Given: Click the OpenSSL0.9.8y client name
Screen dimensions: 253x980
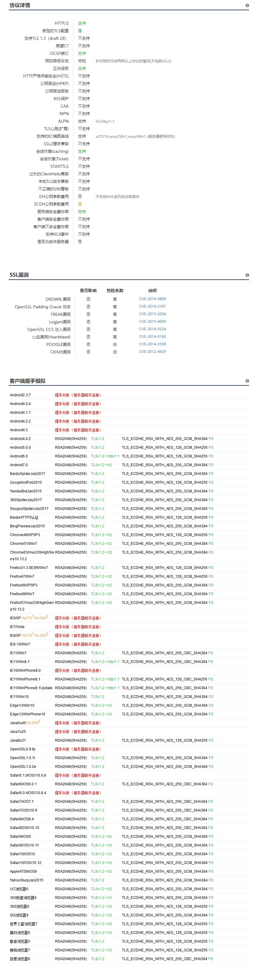Looking at the screenshot, I should pyautogui.click(x=23, y=749).
